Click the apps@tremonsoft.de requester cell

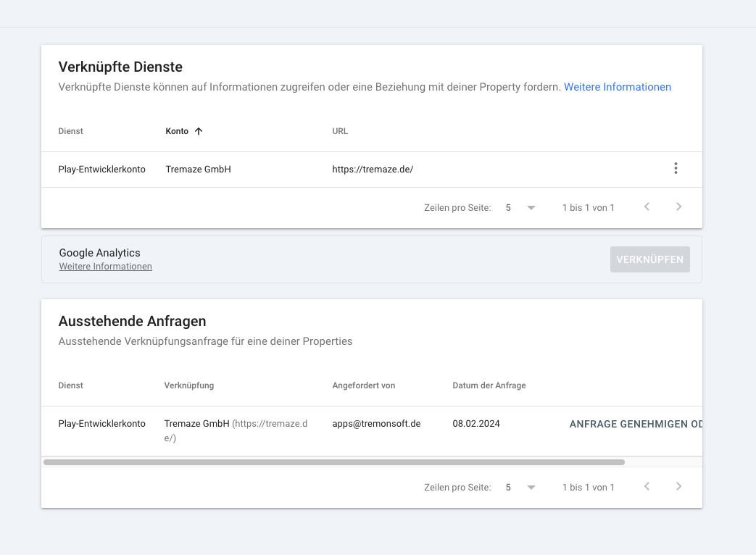[x=376, y=424]
